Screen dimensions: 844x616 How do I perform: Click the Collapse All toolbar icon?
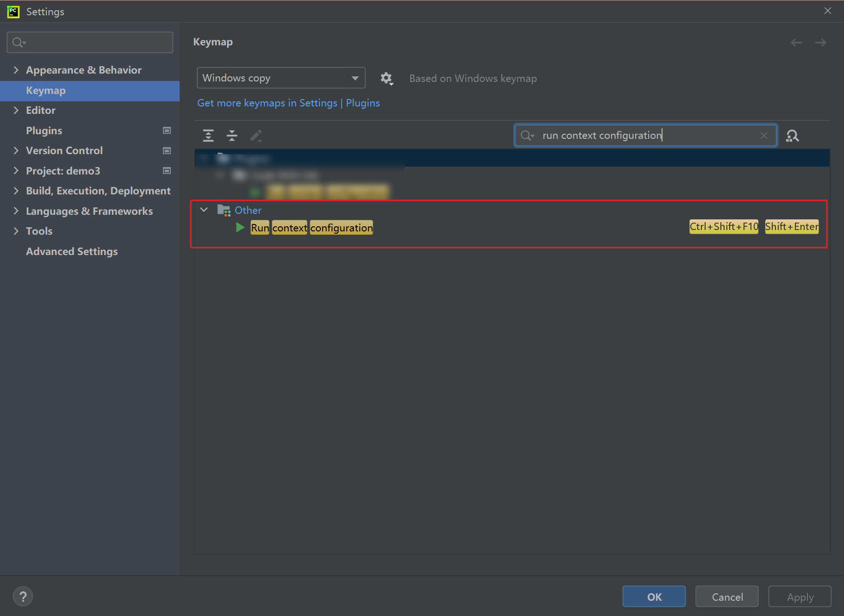pos(232,136)
